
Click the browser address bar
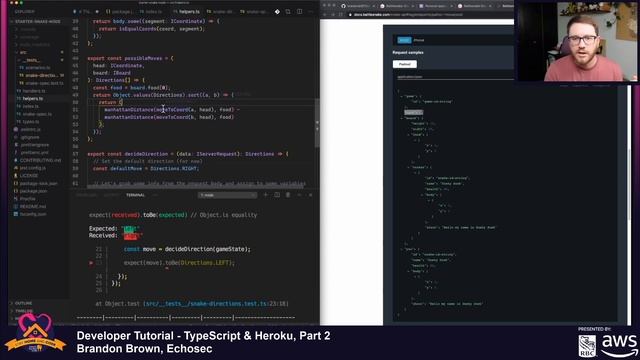[x=429, y=14]
